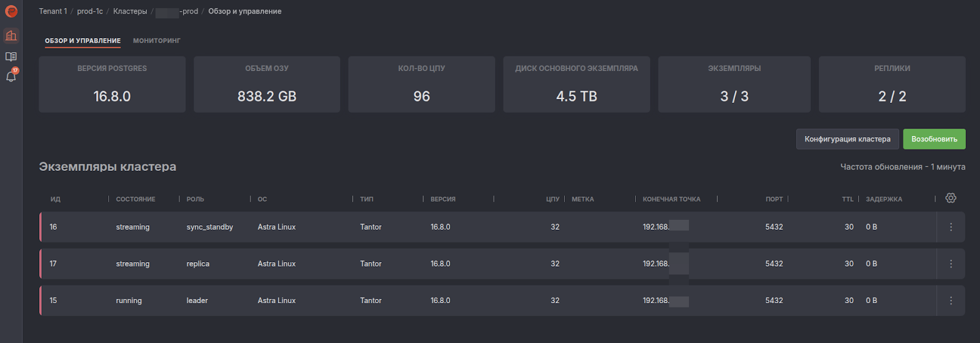Screen dimensions: 980x343
Task: Open the documentation book sidebar icon
Action: click(x=11, y=56)
